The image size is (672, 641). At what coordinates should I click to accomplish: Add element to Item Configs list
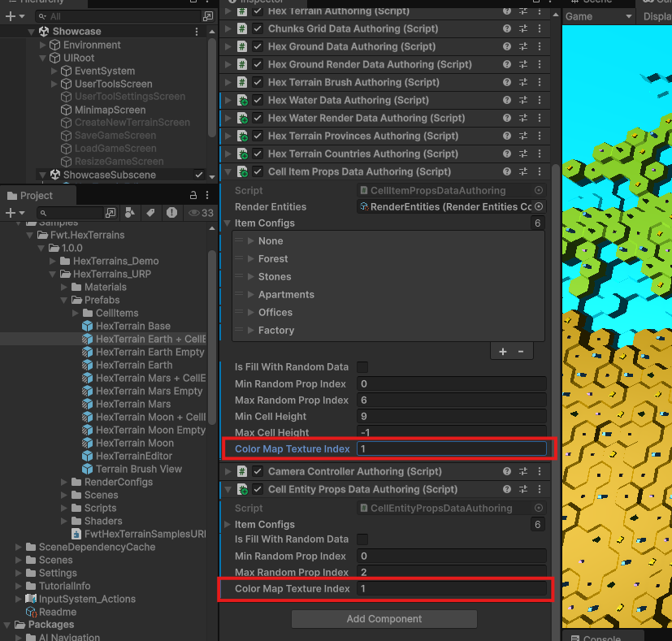tap(503, 352)
